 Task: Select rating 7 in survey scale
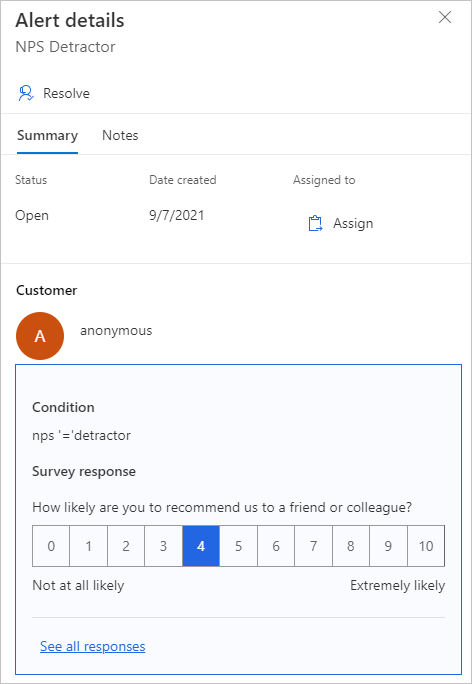314,546
